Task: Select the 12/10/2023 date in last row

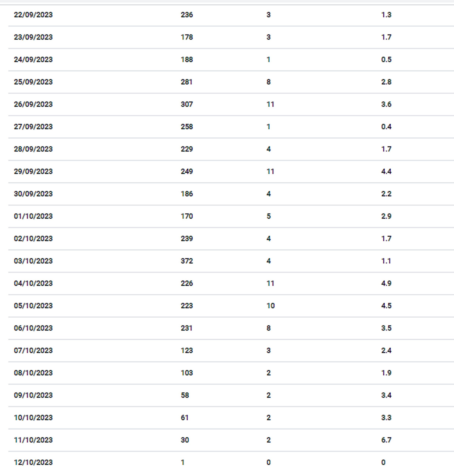Action: pyautogui.click(x=33, y=462)
